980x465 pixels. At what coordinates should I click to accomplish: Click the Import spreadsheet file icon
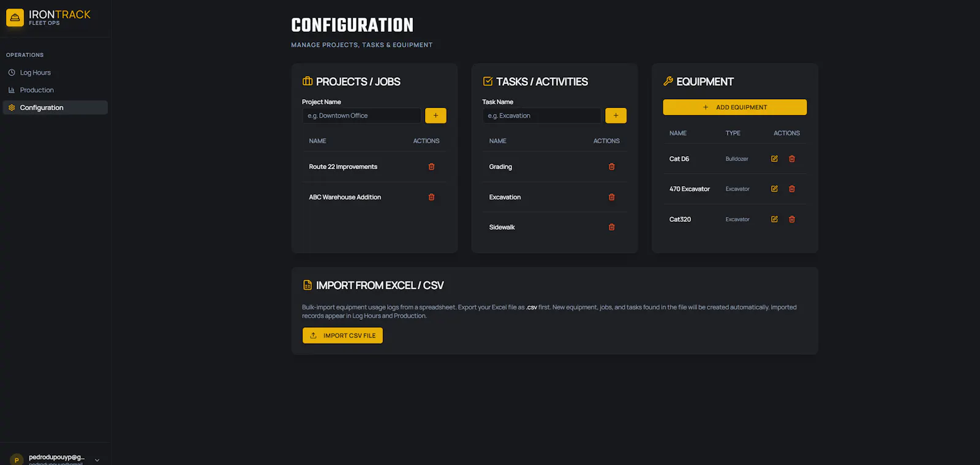coord(307,285)
